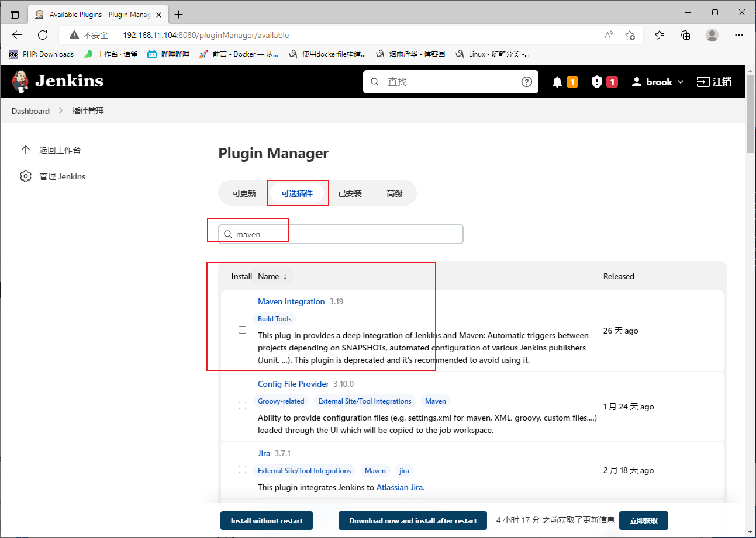Click the Jenkins logo in header
This screenshot has height=538, width=756.
tap(57, 81)
